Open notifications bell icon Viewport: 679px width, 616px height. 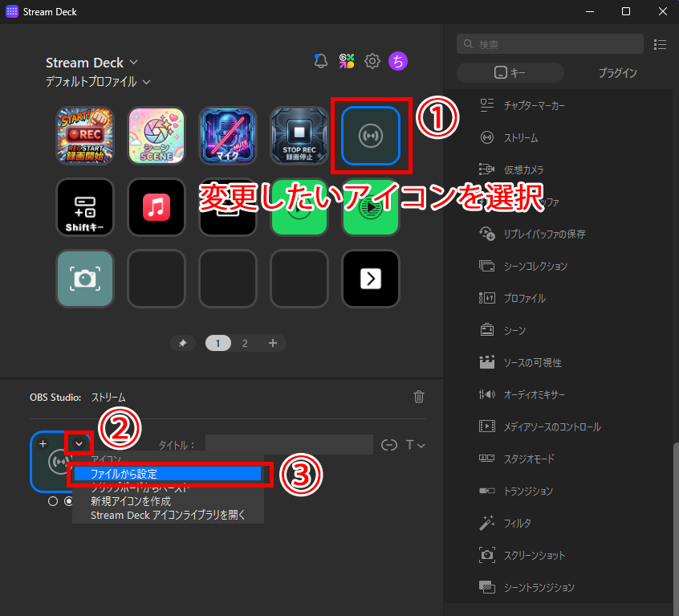[x=320, y=61]
